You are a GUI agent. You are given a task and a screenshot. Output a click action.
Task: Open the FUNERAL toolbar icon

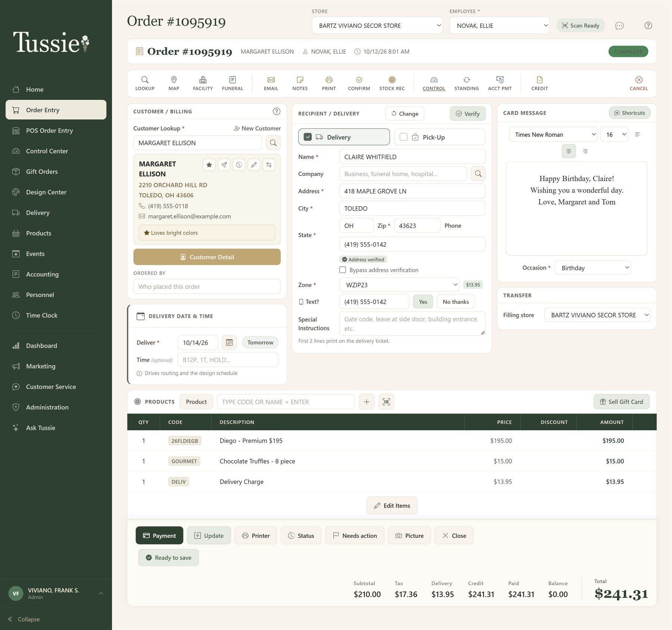232,83
